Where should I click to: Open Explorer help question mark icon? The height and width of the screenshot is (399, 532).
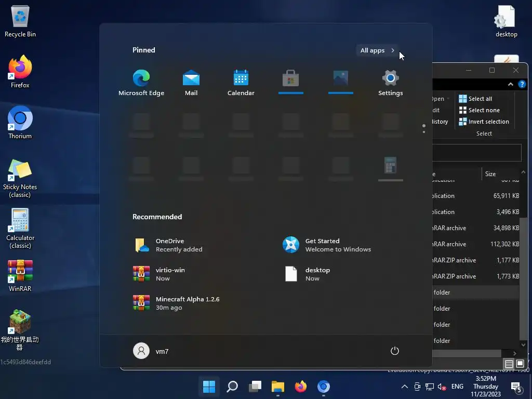(522, 84)
